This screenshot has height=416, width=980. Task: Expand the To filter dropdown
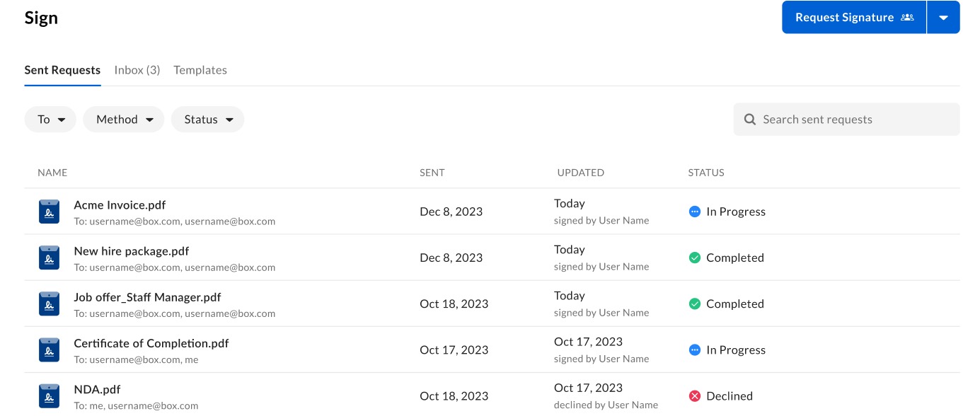coord(50,120)
